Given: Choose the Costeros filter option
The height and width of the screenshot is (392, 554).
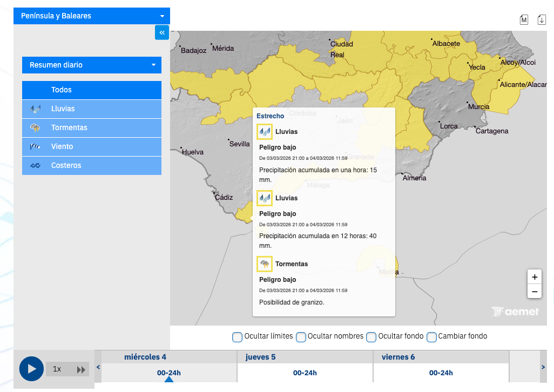Looking at the screenshot, I should coord(92,166).
